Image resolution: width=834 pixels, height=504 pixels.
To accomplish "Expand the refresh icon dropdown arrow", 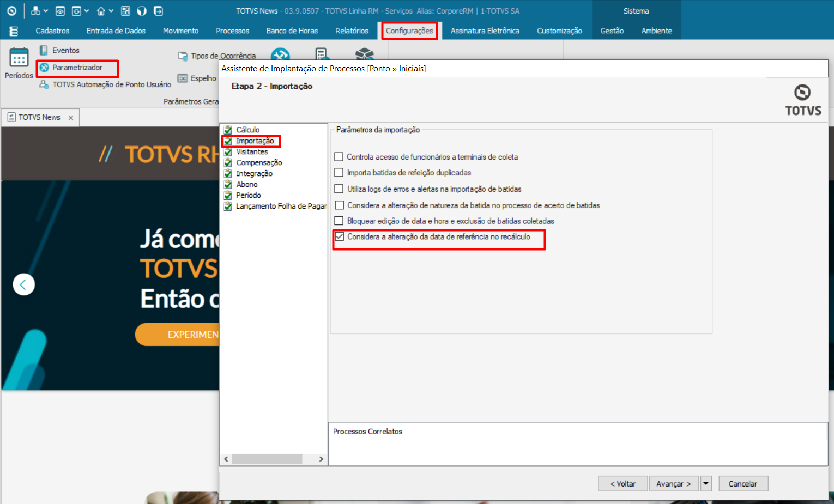I will coord(86,11).
